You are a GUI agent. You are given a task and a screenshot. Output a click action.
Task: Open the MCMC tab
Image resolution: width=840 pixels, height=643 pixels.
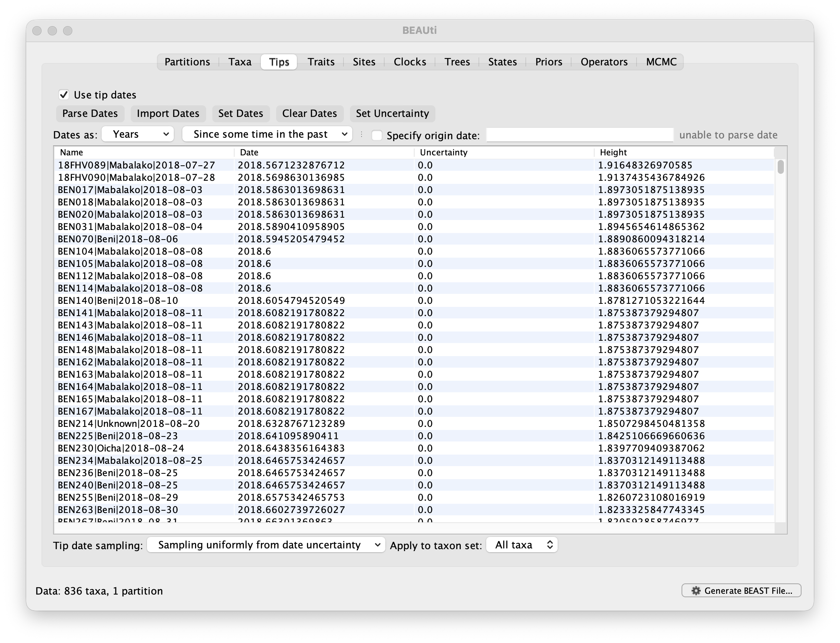(662, 62)
